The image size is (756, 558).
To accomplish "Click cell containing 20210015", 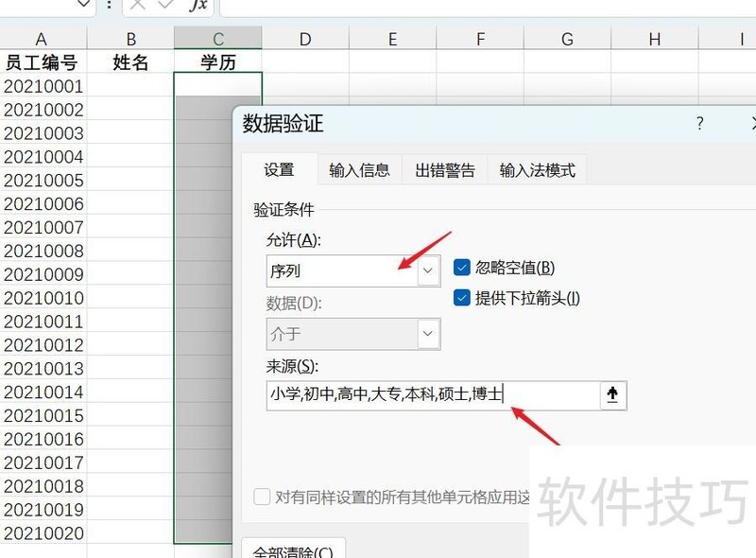I will coord(43,415).
